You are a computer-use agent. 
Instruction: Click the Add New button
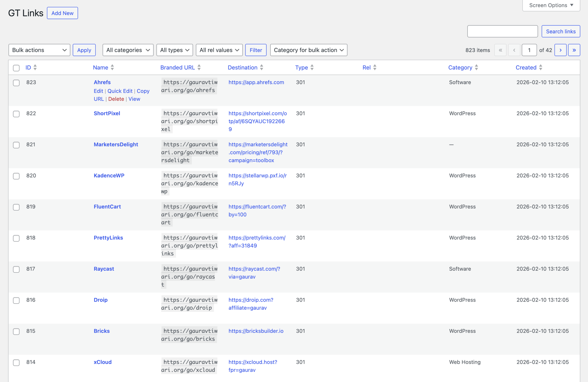point(62,13)
